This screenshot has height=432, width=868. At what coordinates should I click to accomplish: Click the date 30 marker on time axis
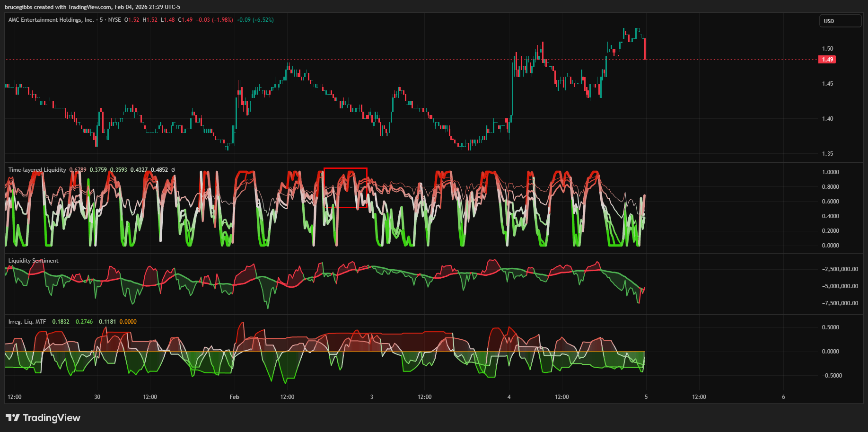(97, 397)
